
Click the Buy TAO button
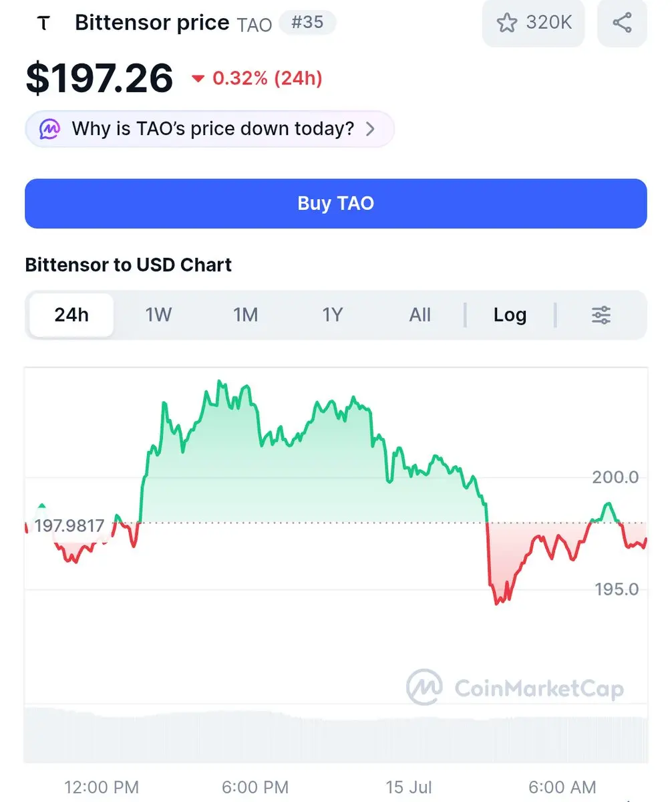click(x=336, y=203)
